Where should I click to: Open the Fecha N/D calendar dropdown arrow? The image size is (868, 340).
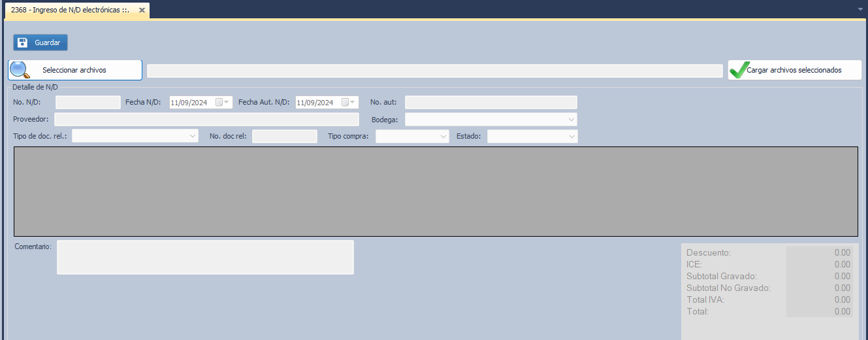(x=227, y=103)
